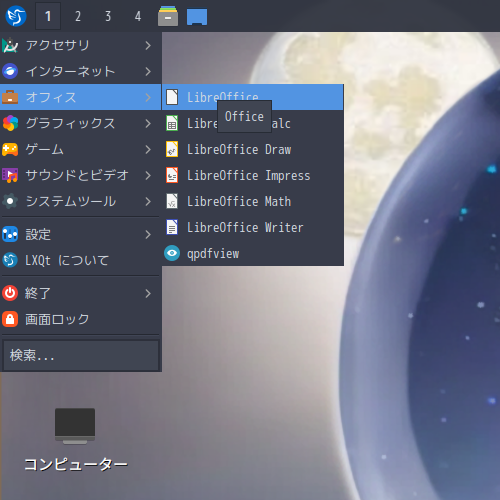Launch LibreOffice Math
500x500 pixels.
pos(253,201)
